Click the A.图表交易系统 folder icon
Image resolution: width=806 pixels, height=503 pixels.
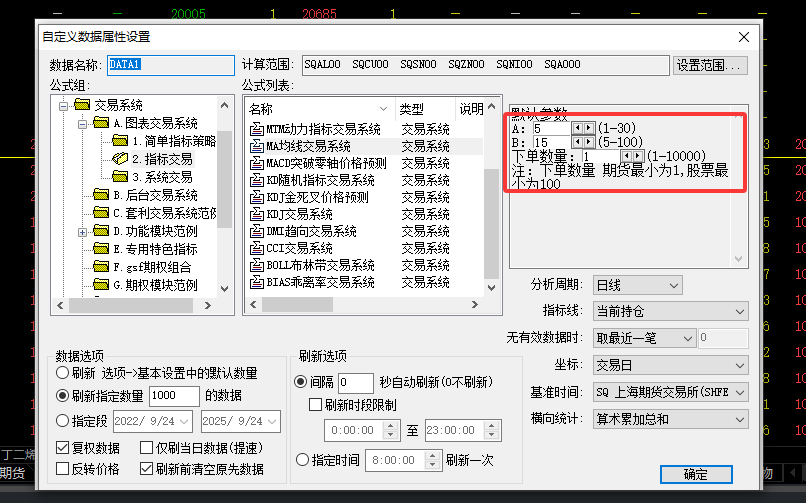(101, 123)
